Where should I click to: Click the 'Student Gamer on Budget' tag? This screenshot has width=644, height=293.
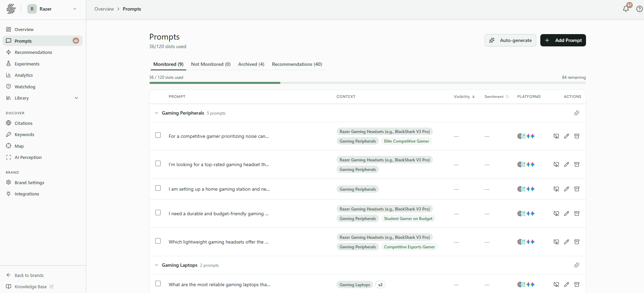pos(408,219)
